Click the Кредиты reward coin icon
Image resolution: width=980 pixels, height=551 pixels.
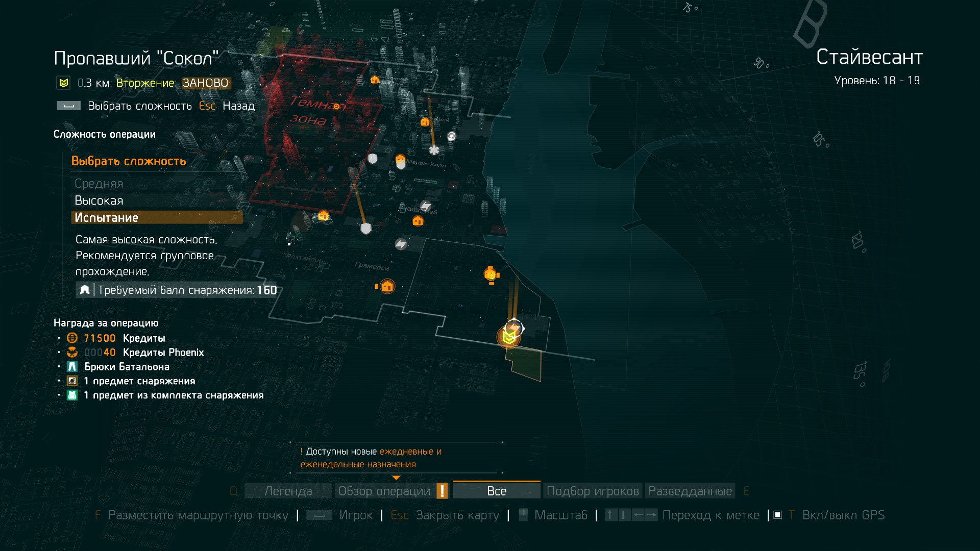tap(72, 338)
